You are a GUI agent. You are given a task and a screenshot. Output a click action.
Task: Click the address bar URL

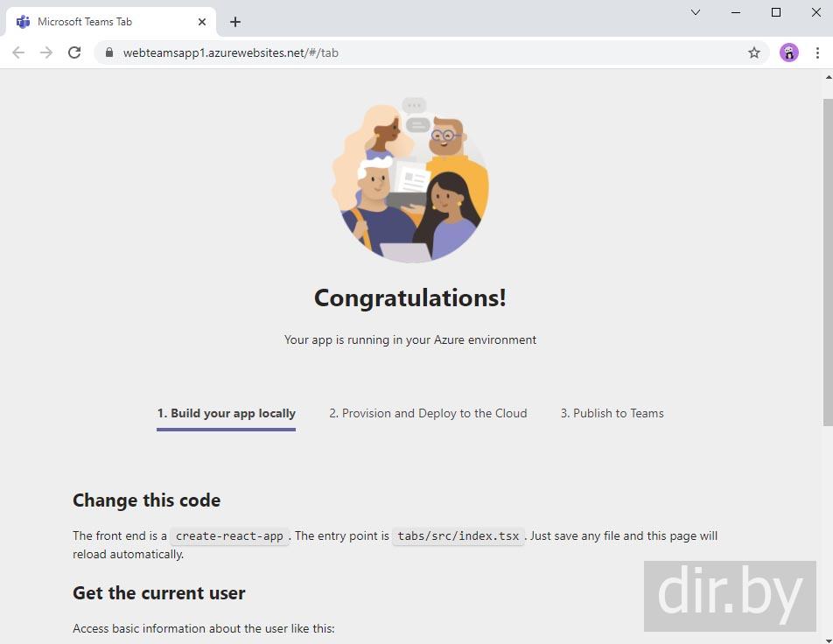click(231, 52)
